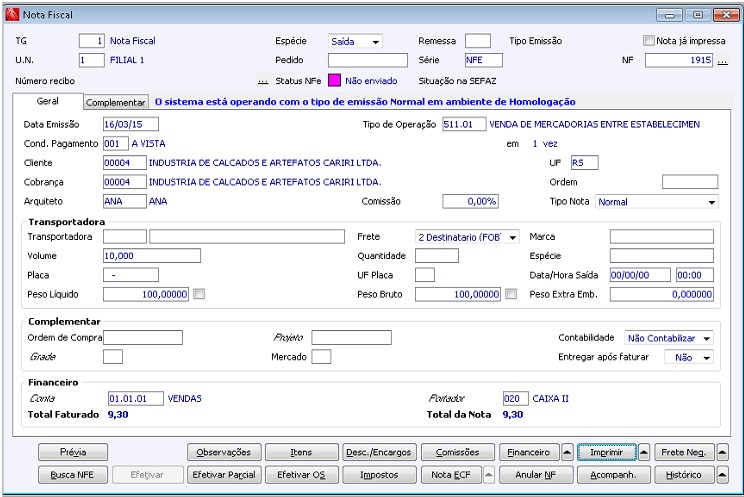Open the Tipo Nota Normal dropdown

click(712, 202)
